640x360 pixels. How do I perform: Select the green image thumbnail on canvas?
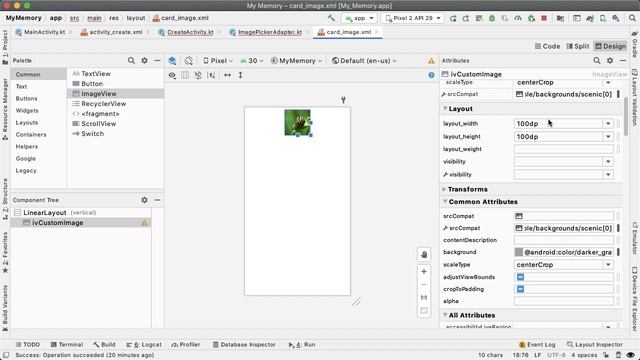[x=297, y=122]
